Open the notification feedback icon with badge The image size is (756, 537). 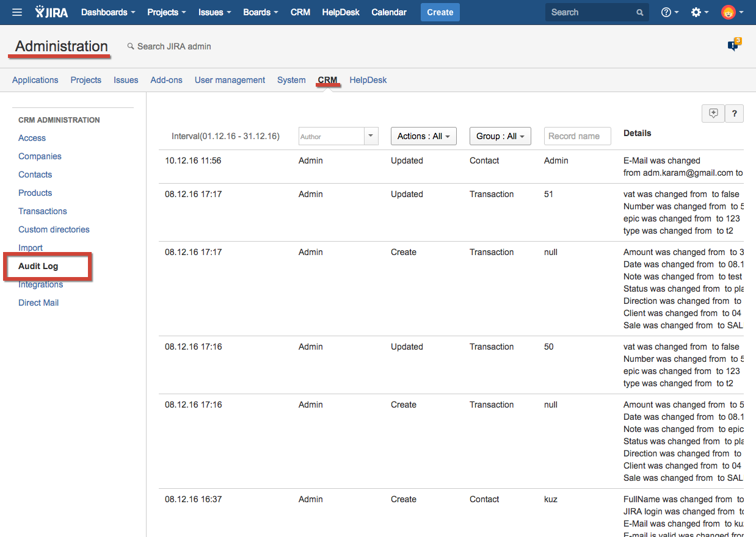pos(733,46)
